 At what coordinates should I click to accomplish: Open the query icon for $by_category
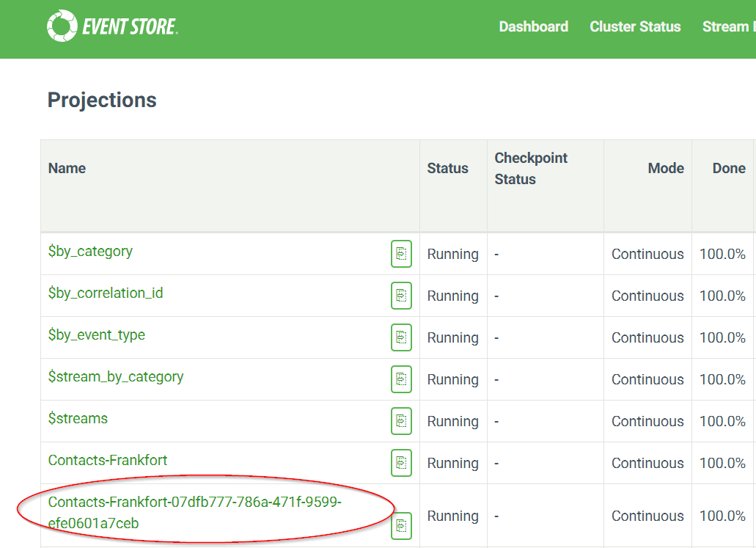tap(401, 254)
